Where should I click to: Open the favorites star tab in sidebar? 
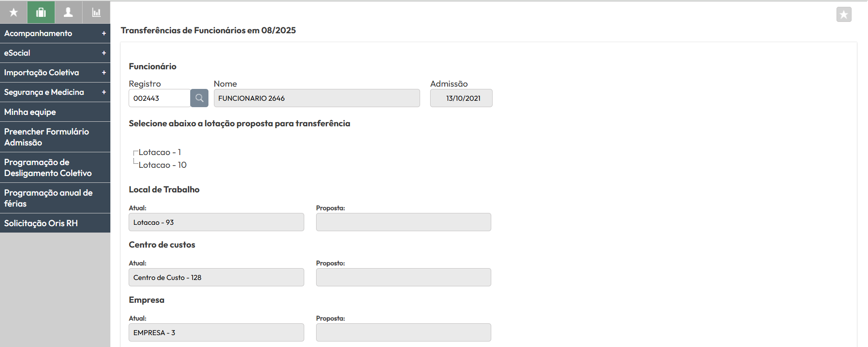[x=14, y=12]
